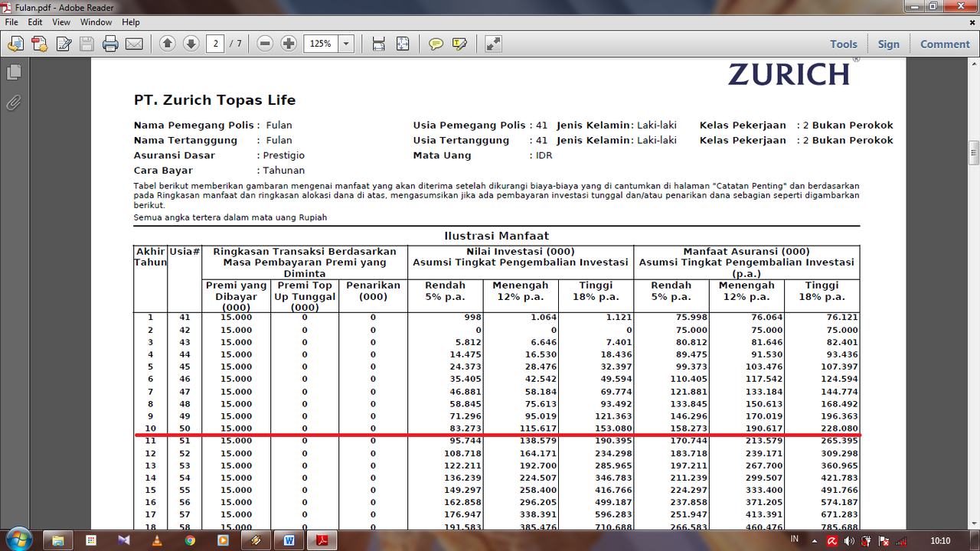Image resolution: width=980 pixels, height=551 pixels.
Task: Open the Sign pane
Action: coord(889,44)
